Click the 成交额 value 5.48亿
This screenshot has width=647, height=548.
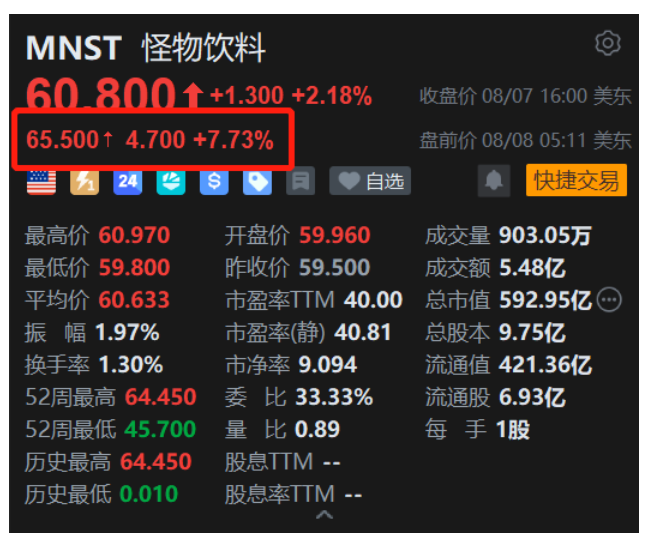(532, 267)
